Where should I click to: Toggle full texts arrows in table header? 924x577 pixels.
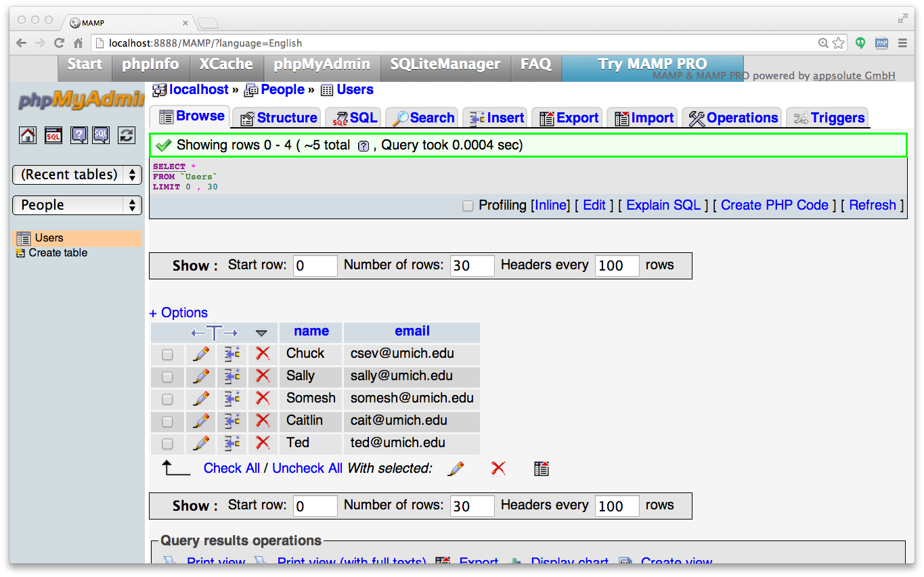tap(215, 333)
